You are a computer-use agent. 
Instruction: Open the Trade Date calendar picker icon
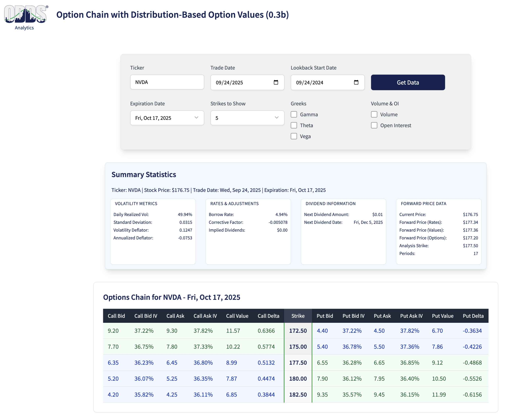coord(276,82)
